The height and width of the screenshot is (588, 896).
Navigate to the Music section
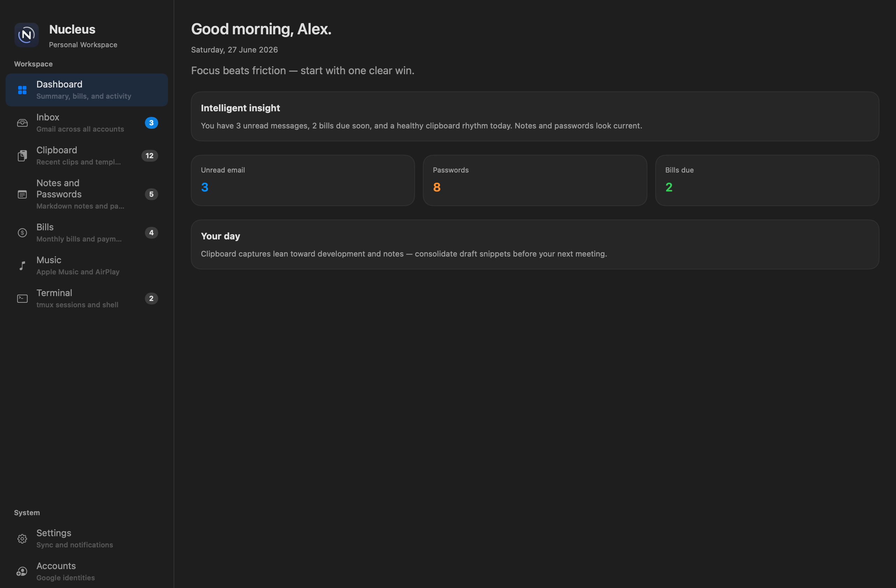pos(87,266)
